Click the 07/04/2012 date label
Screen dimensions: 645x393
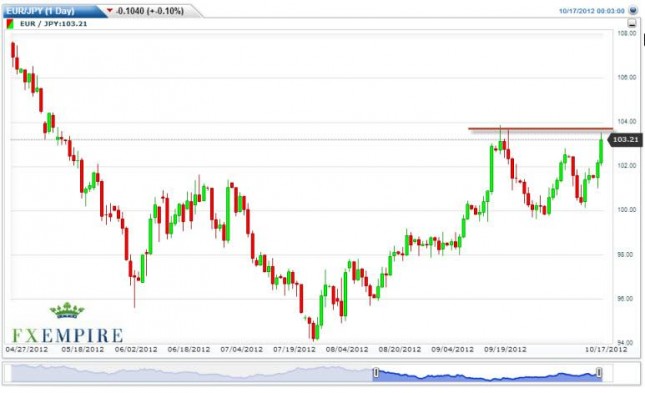241,349
